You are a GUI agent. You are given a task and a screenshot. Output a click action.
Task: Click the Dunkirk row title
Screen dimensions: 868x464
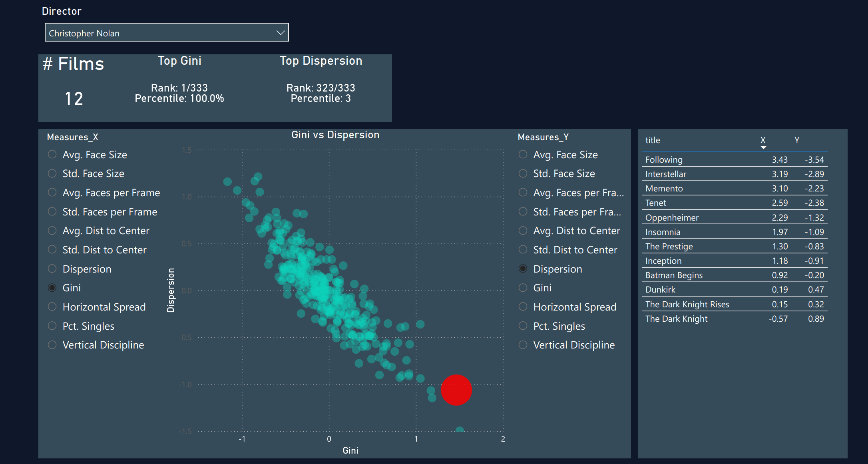pyautogui.click(x=660, y=289)
